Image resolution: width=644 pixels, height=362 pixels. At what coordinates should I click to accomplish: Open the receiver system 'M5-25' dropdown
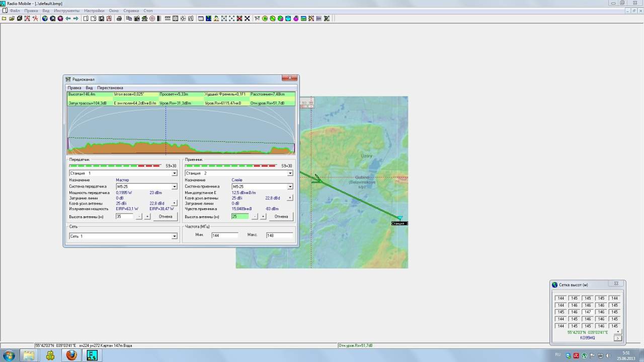pos(290,187)
